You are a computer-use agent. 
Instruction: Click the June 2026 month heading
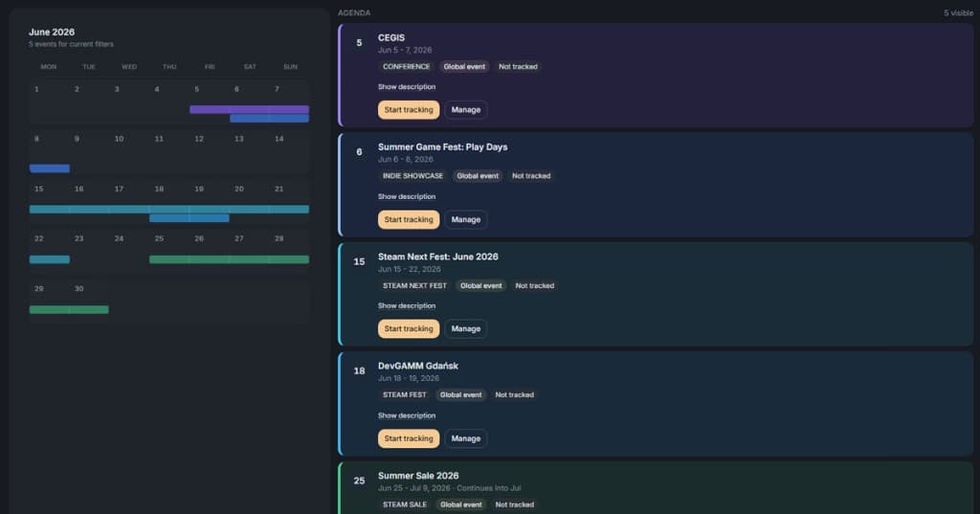[52, 32]
